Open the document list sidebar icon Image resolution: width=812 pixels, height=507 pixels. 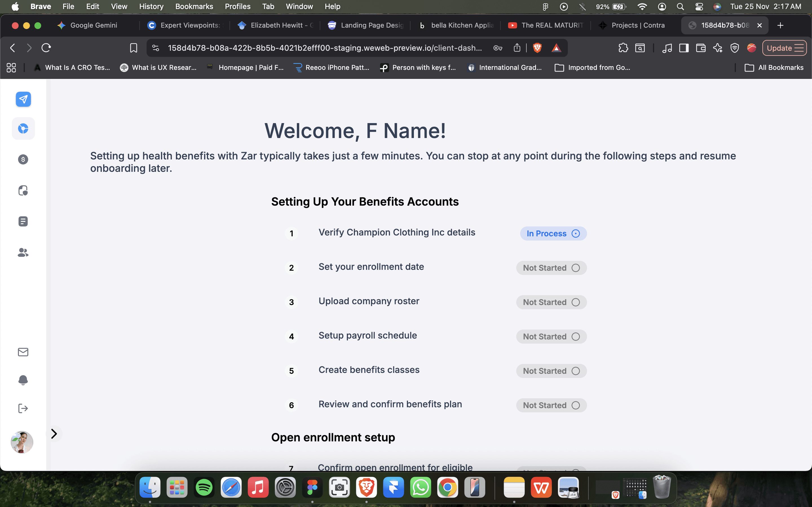(23, 221)
